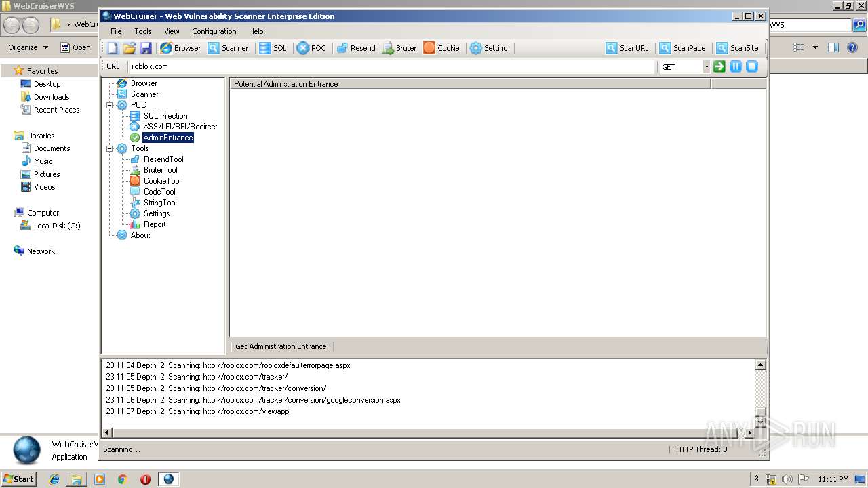Click the ScanPage button
This screenshot has width=868, height=488.
pos(683,48)
